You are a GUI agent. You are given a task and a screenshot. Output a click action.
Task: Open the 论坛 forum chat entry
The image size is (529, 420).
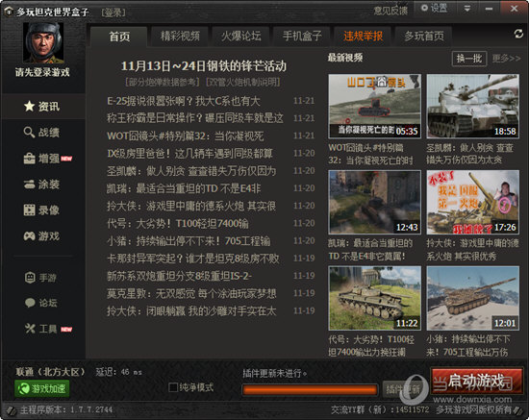click(x=41, y=303)
